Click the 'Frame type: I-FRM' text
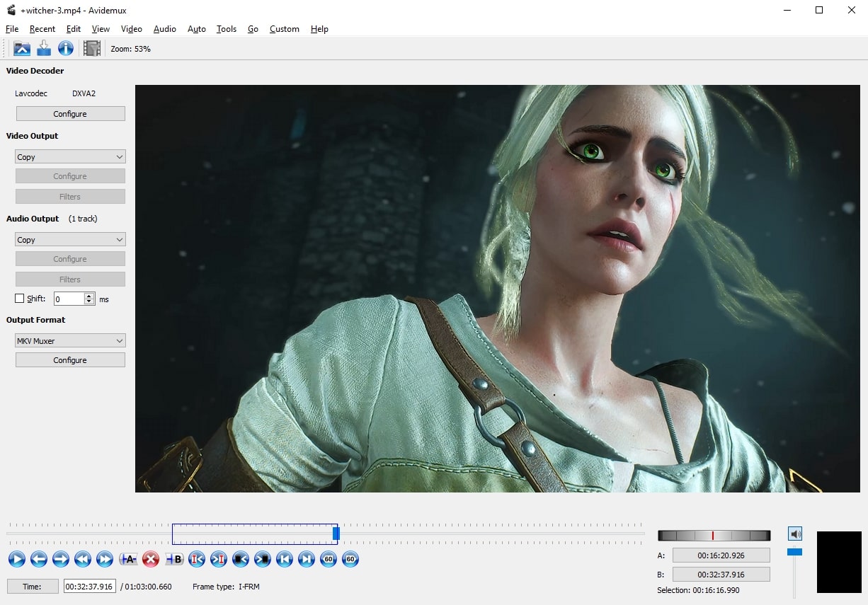 click(x=226, y=587)
